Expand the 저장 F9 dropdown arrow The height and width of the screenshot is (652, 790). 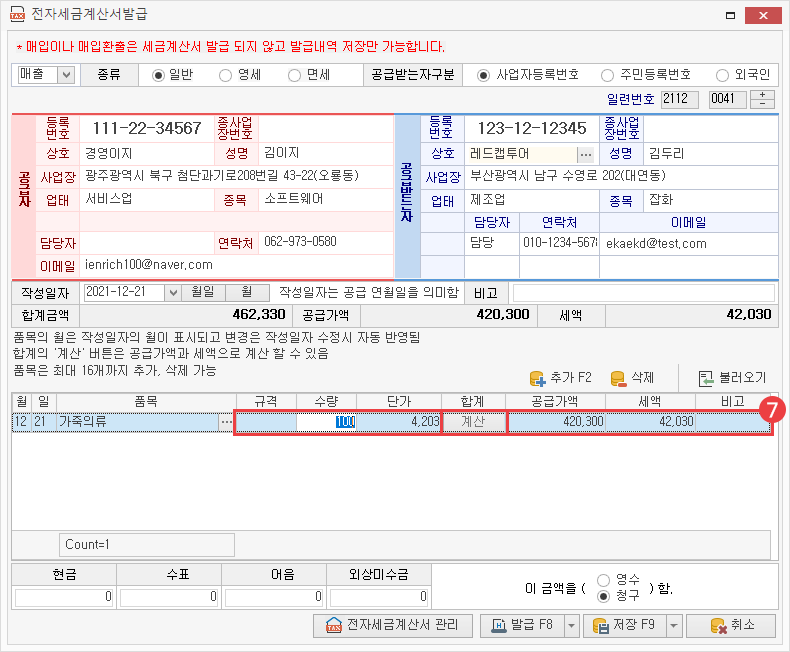click(x=674, y=625)
